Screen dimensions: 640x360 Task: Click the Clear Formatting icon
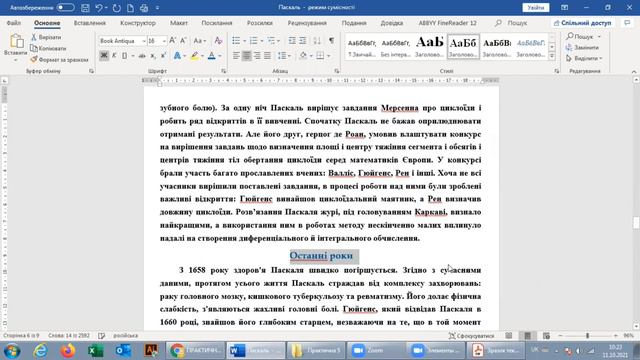pos(218,40)
